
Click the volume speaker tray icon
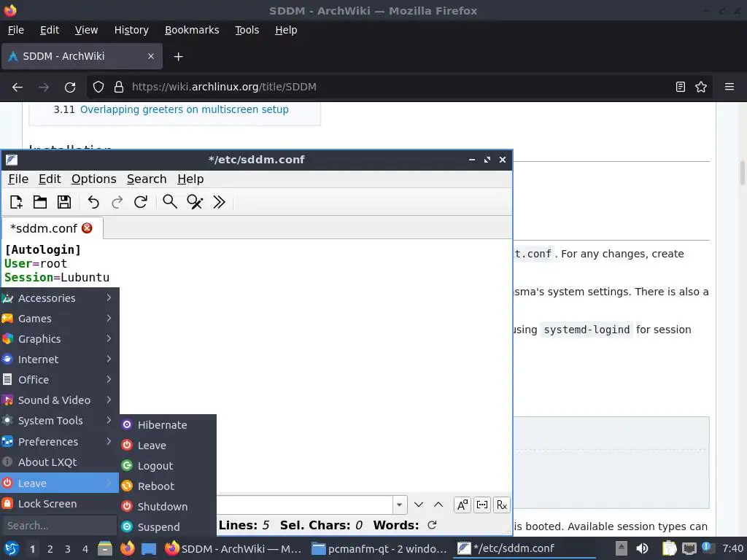coord(642,548)
